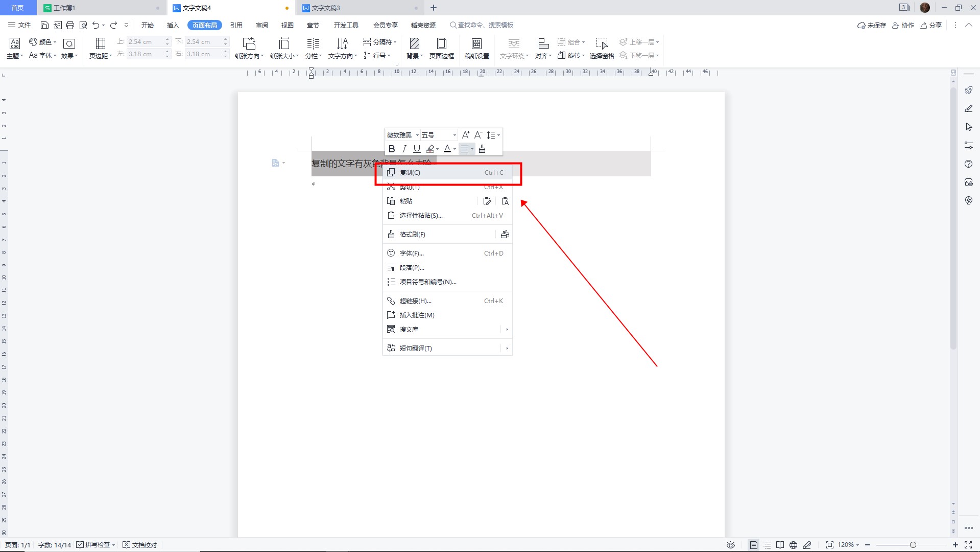This screenshot has width=980, height=552.
Task: Switch to page layout view icon in status bar
Action: coord(753,545)
